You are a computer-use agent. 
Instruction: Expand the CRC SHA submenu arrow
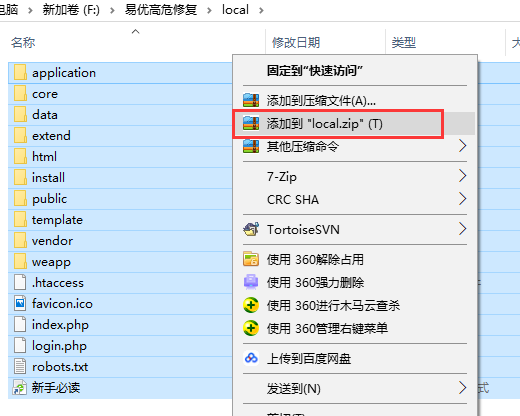[x=462, y=199]
